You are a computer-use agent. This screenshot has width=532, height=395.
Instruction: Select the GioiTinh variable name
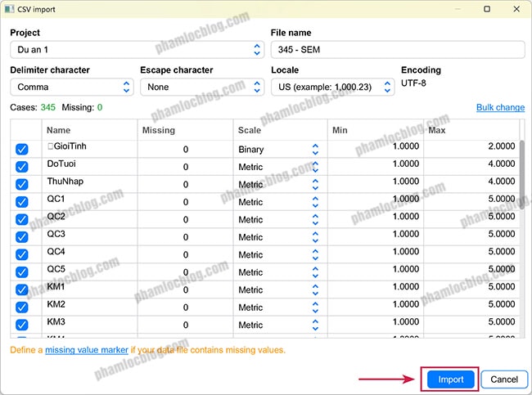67,146
